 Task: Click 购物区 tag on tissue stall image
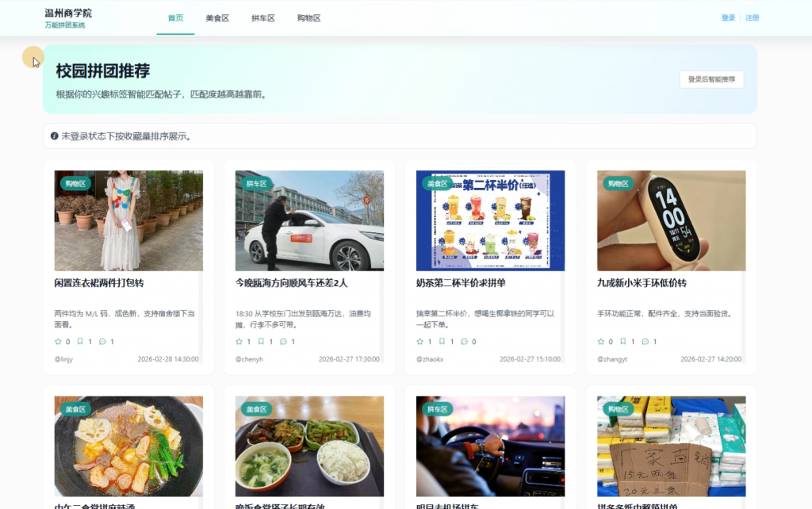[x=618, y=409]
